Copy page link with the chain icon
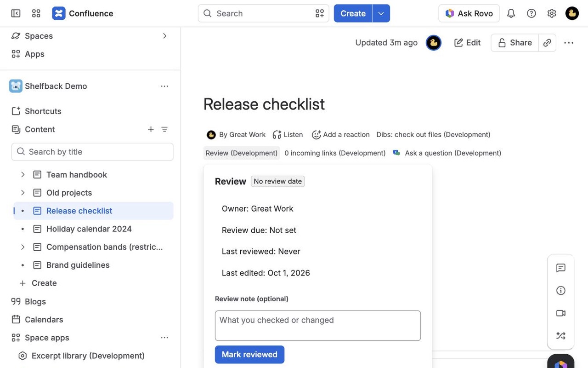The width and height of the screenshot is (588, 368). click(x=547, y=43)
